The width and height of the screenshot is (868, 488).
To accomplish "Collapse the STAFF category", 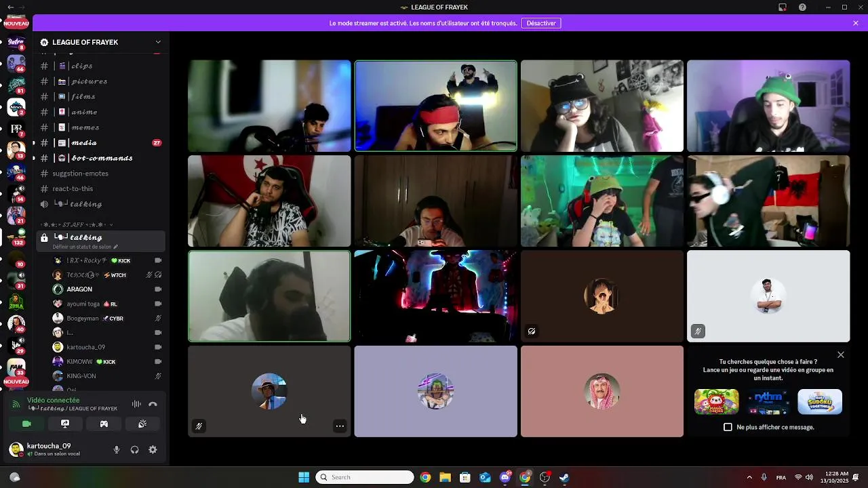I will click(76, 224).
